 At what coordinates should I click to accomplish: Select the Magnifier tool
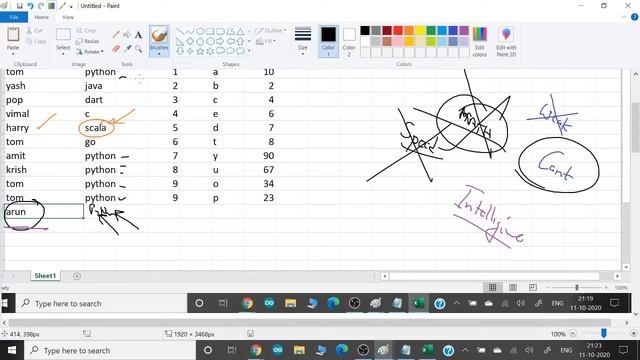coord(138,49)
